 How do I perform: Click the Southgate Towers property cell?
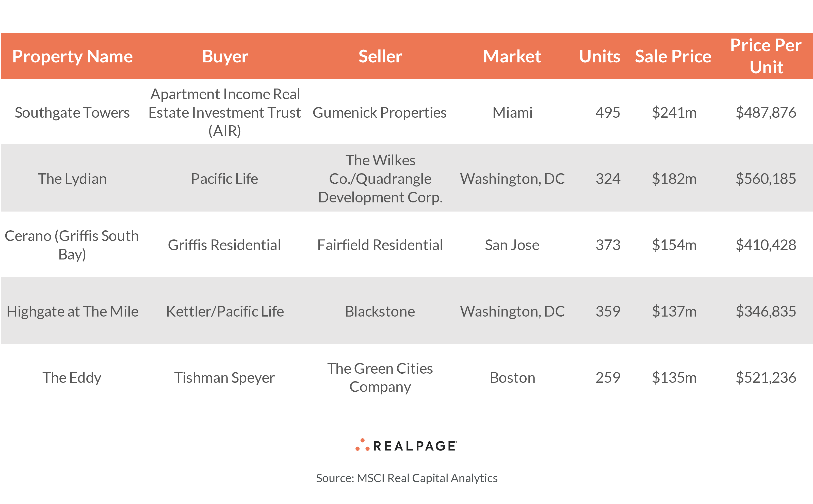tap(72, 113)
